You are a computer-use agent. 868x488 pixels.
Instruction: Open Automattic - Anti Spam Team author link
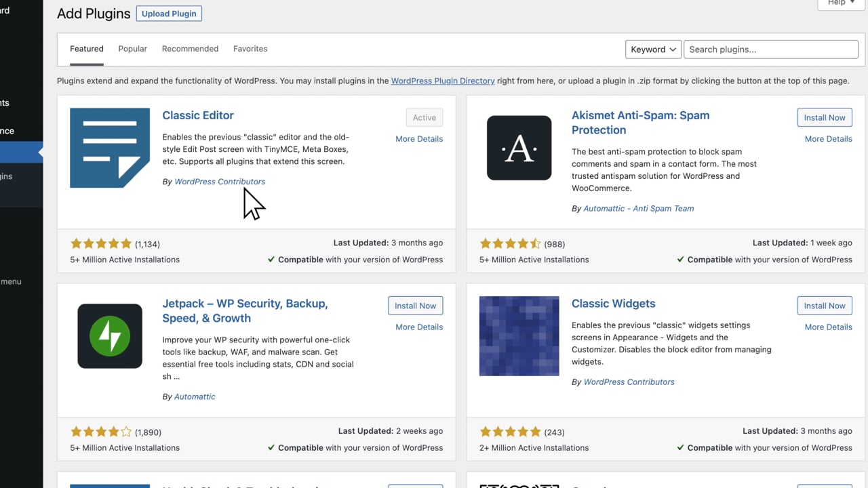(x=639, y=208)
